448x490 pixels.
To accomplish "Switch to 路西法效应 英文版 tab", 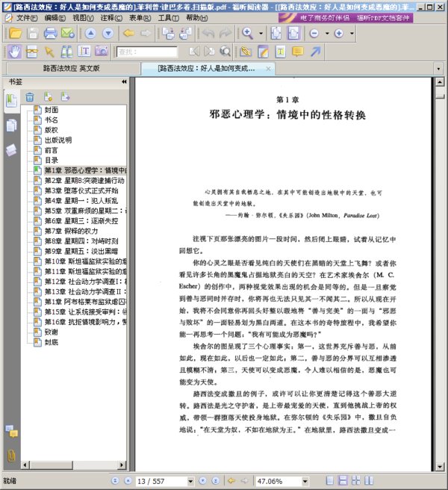I will (72, 68).
